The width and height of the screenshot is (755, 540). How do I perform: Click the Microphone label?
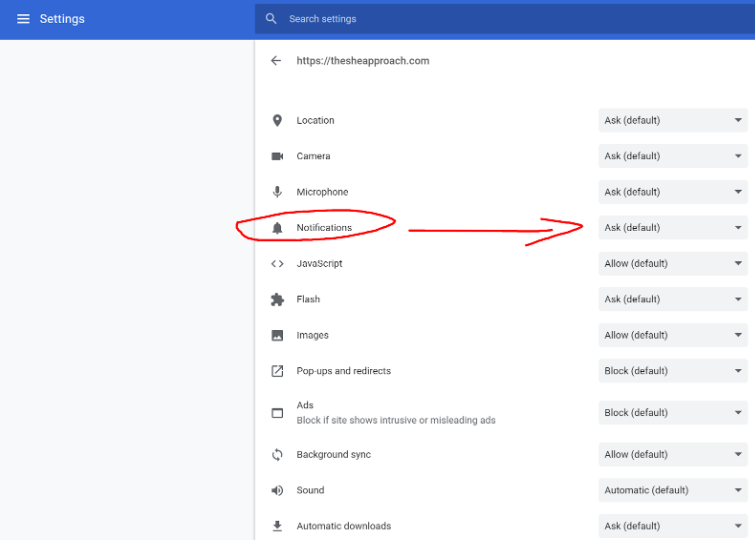pos(322,192)
